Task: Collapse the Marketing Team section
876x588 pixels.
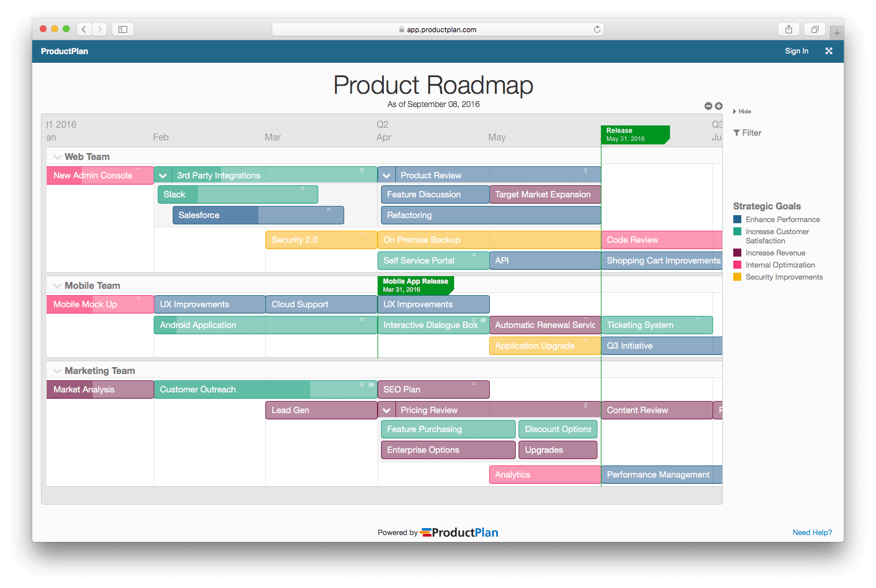Action: click(58, 371)
